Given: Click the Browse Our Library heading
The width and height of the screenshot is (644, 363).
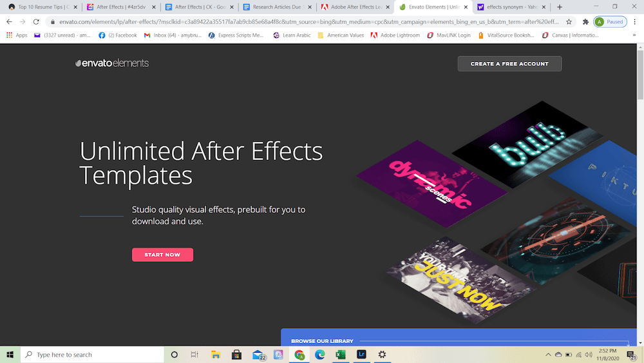Looking at the screenshot, I should (x=322, y=341).
